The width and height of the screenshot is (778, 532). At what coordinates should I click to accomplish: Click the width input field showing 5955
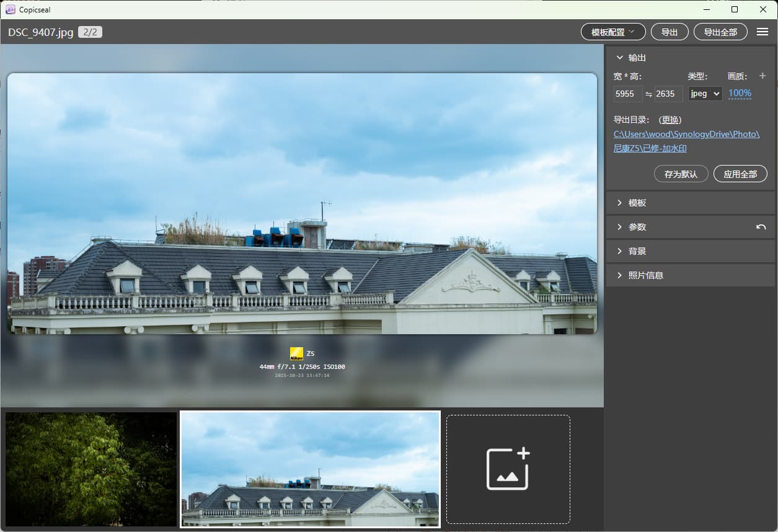pos(627,94)
